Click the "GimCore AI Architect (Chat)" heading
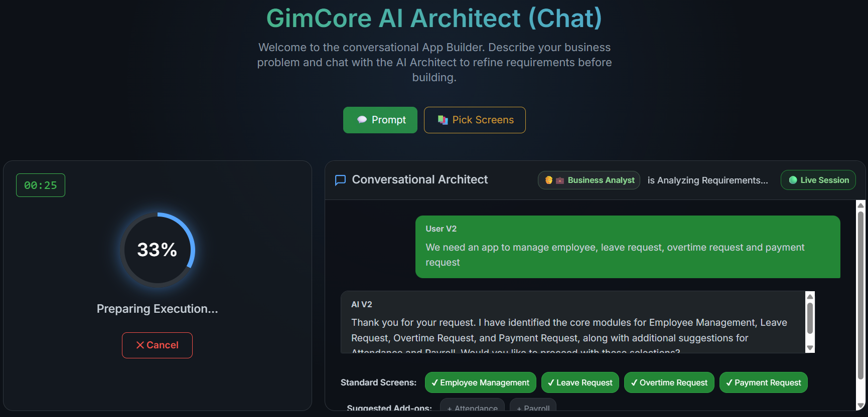 click(434, 18)
